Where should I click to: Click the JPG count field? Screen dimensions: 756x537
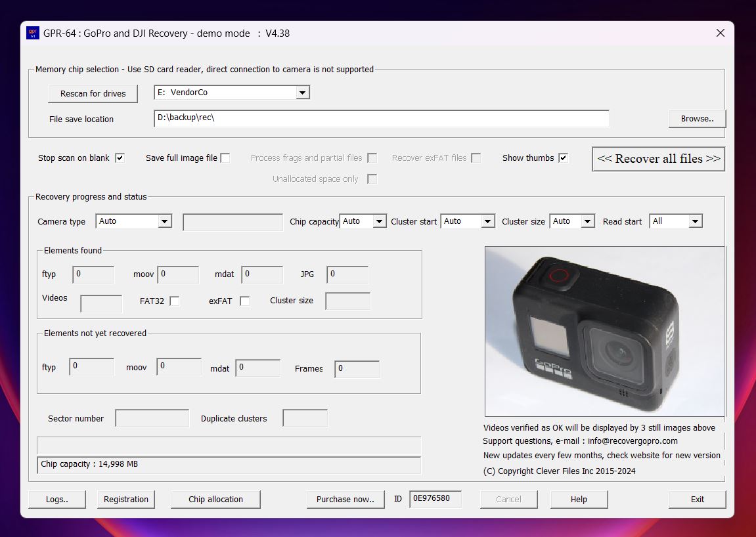[x=347, y=274]
